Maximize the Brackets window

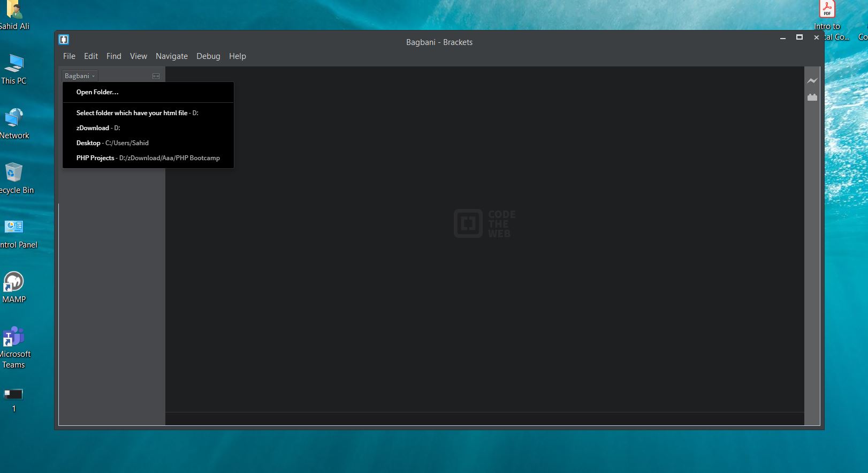click(800, 37)
